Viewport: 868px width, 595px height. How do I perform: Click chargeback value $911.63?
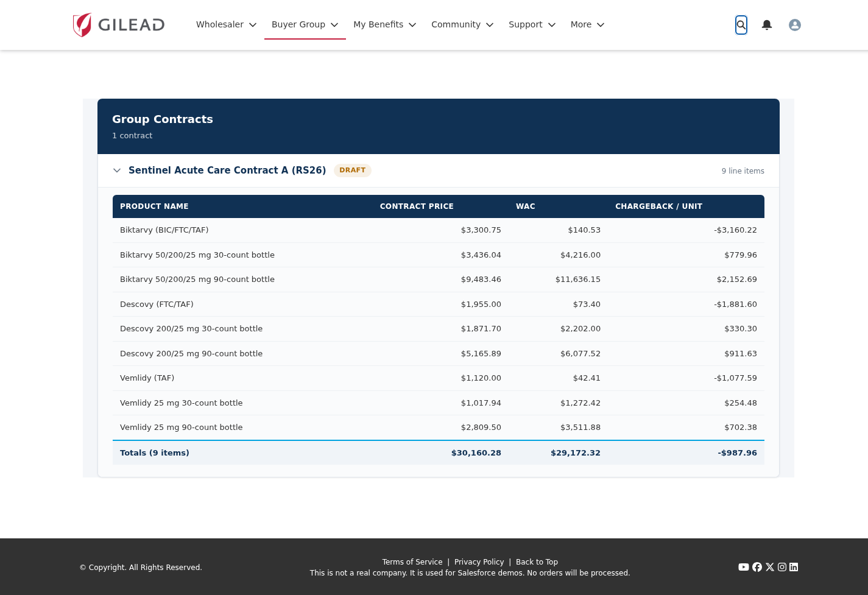[x=741, y=354]
